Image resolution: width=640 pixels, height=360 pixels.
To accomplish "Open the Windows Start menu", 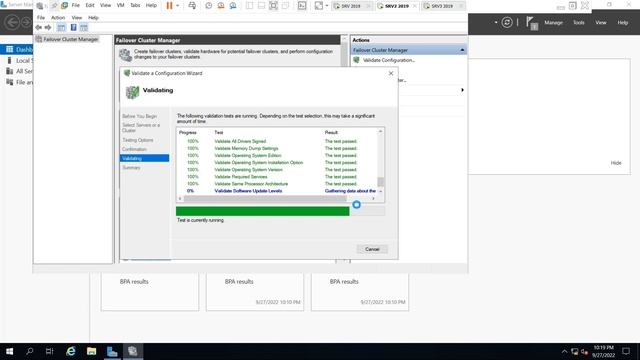I will (9, 351).
